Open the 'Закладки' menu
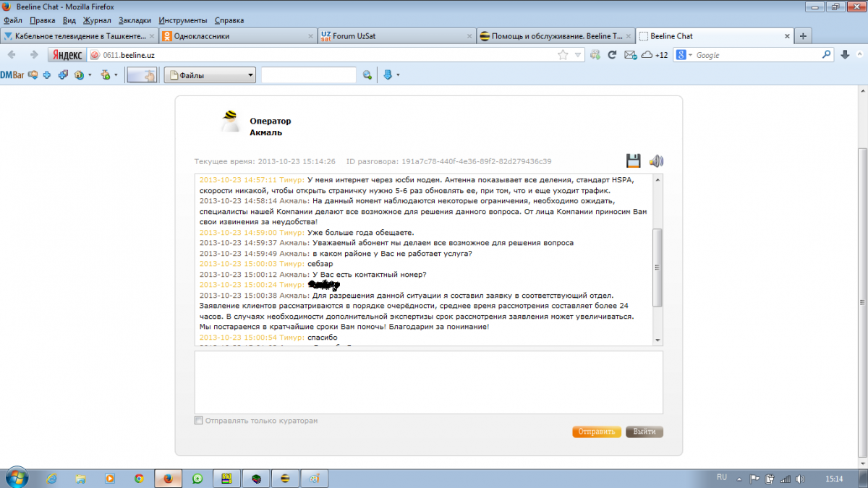This screenshot has height=488, width=868. [135, 20]
